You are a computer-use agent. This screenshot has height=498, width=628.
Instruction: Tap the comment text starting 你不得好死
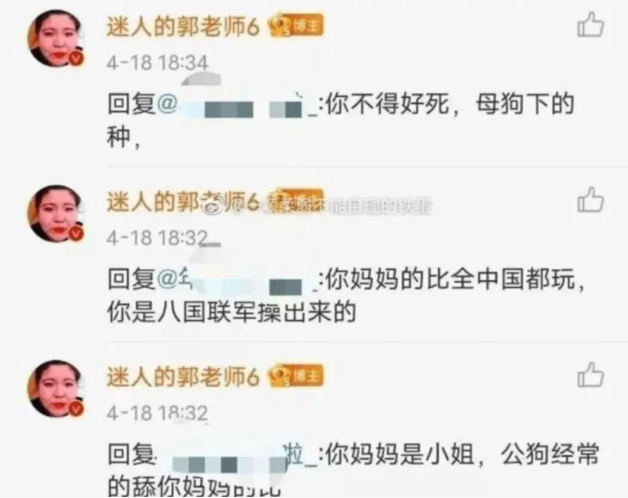pyautogui.click(x=341, y=121)
